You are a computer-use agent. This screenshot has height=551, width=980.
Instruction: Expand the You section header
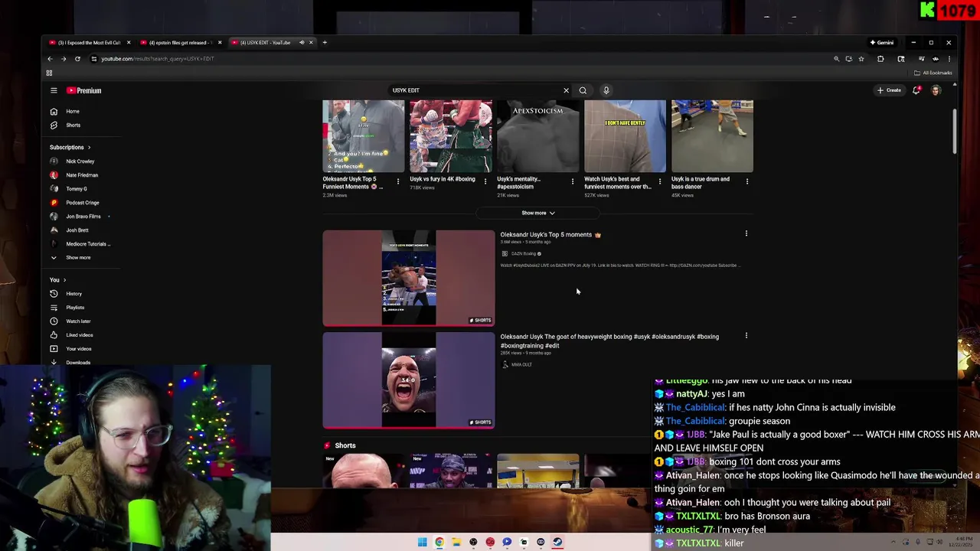click(58, 280)
